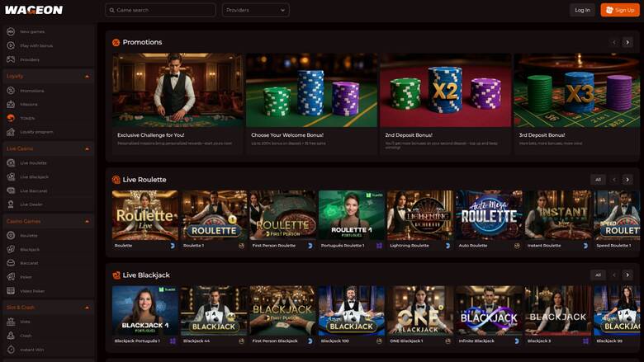The image size is (644, 362).
Task: View All Live Roulette games
Action: [598, 179]
